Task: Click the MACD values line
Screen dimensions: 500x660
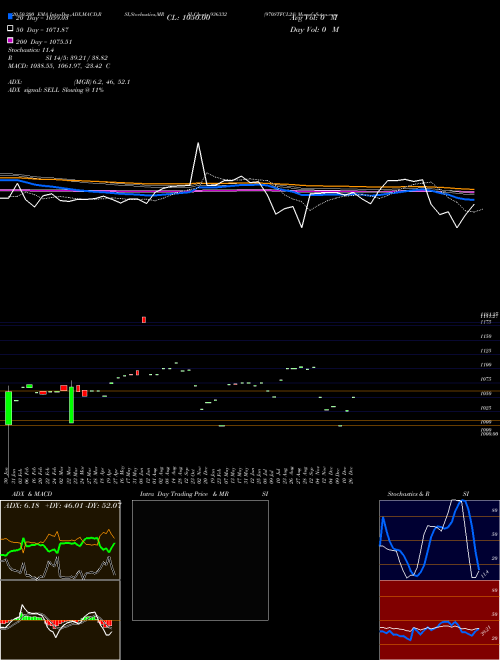Action: click(59, 66)
